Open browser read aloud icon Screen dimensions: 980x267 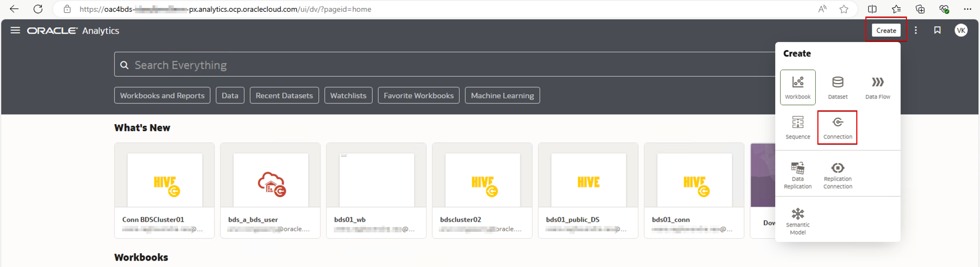point(822,9)
